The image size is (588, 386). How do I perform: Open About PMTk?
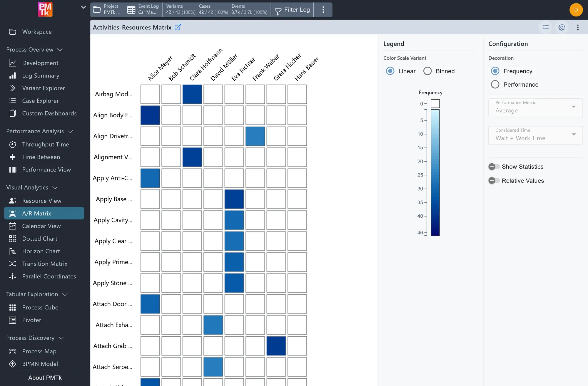coord(45,378)
